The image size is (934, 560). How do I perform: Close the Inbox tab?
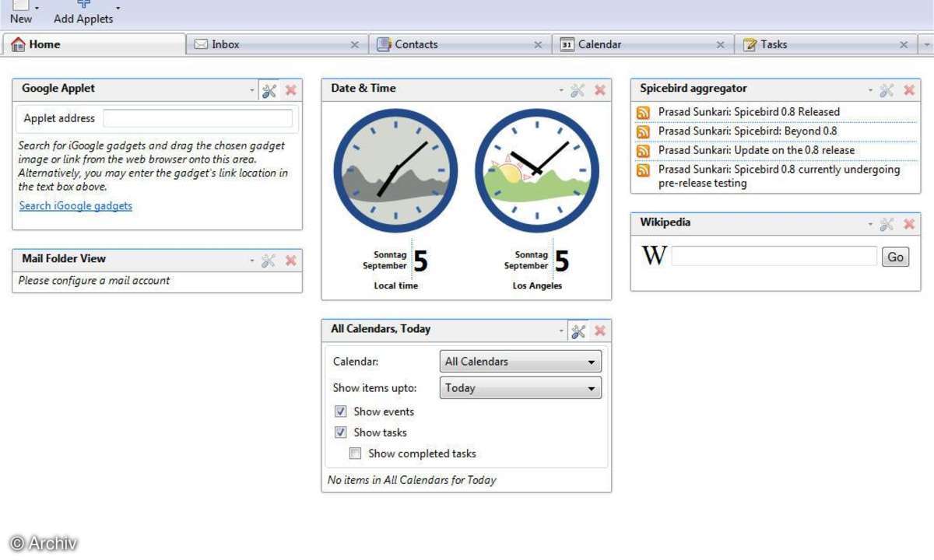355,45
